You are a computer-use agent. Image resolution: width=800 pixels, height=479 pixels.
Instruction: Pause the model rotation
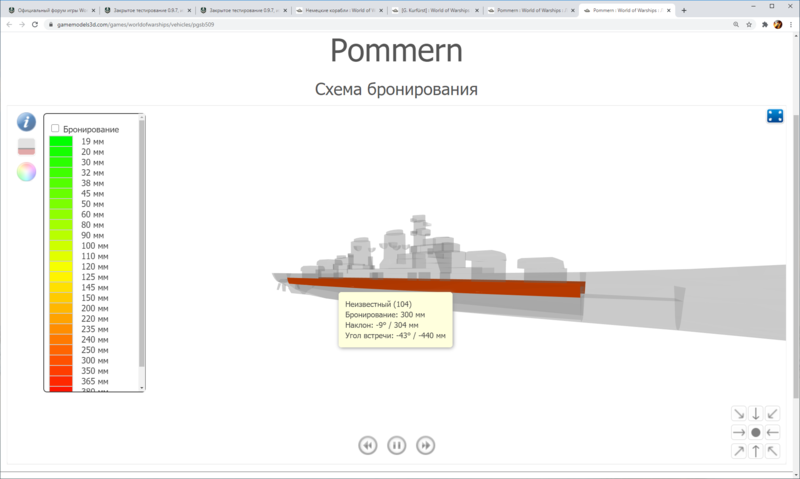[397, 445]
